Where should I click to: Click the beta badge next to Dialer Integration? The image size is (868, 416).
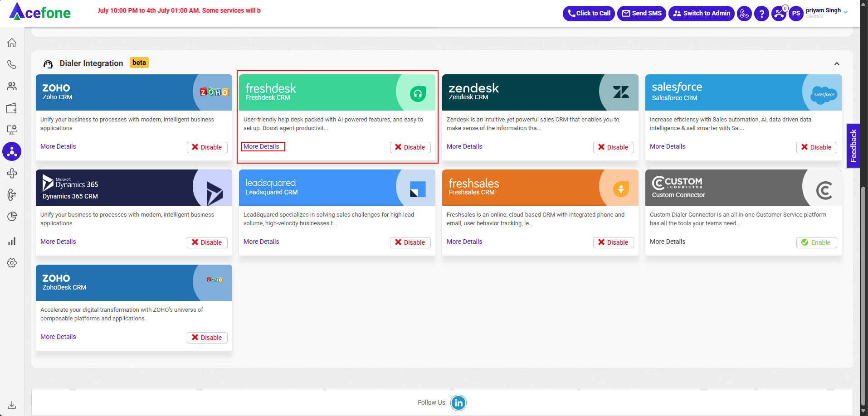tap(139, 63)
